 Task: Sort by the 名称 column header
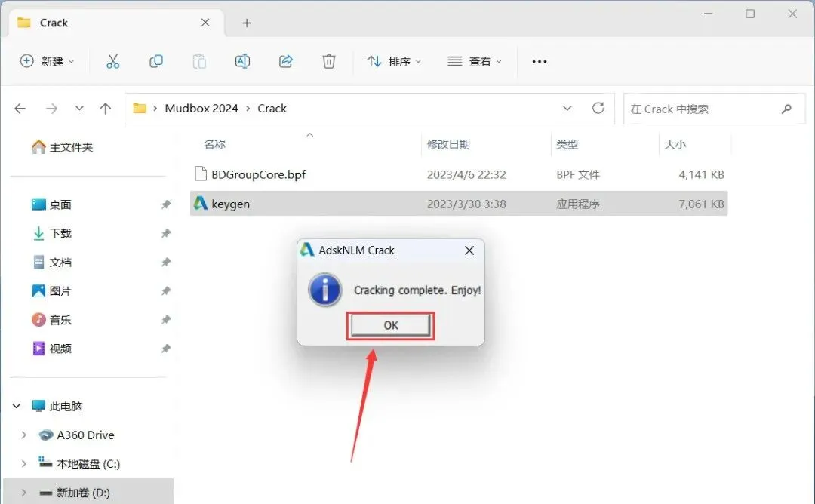click(214, 144)
